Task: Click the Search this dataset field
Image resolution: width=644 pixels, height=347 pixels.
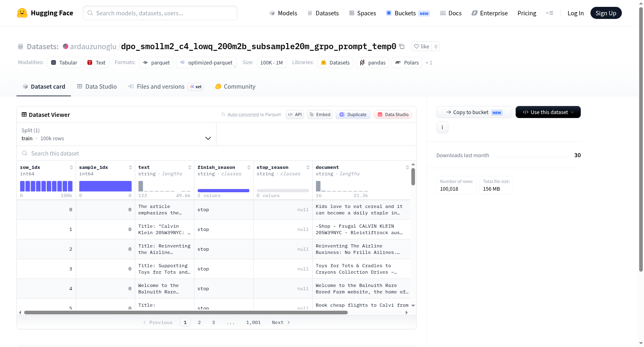Action: (x=217, y=154)
